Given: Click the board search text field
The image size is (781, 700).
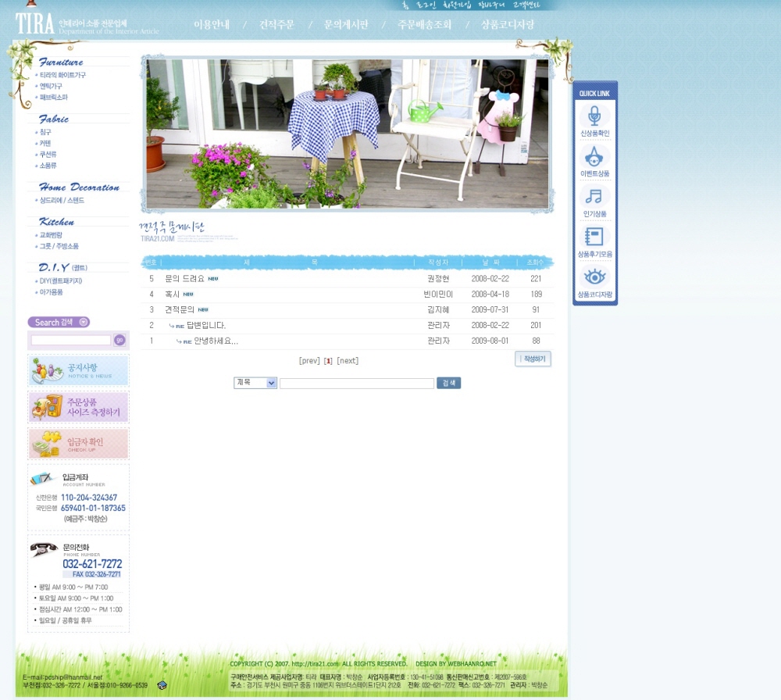Looking at the screenshot, I should (356, 384).
